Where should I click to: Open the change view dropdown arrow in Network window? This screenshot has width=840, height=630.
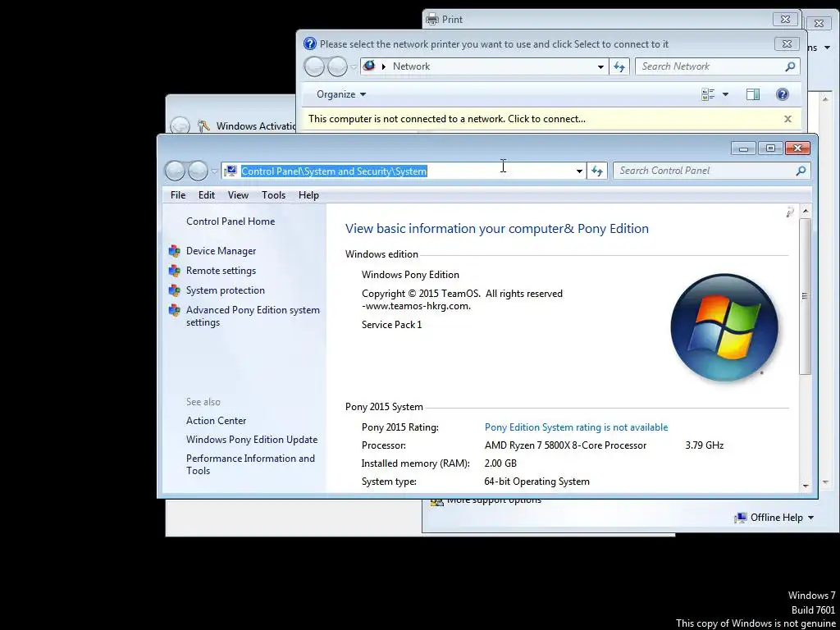[725, 94]
